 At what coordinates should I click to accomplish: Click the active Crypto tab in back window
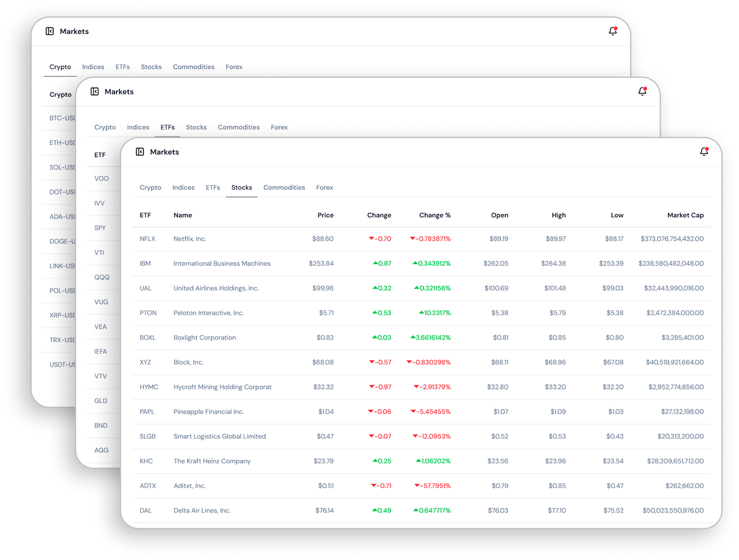click(x=60, y=67)
